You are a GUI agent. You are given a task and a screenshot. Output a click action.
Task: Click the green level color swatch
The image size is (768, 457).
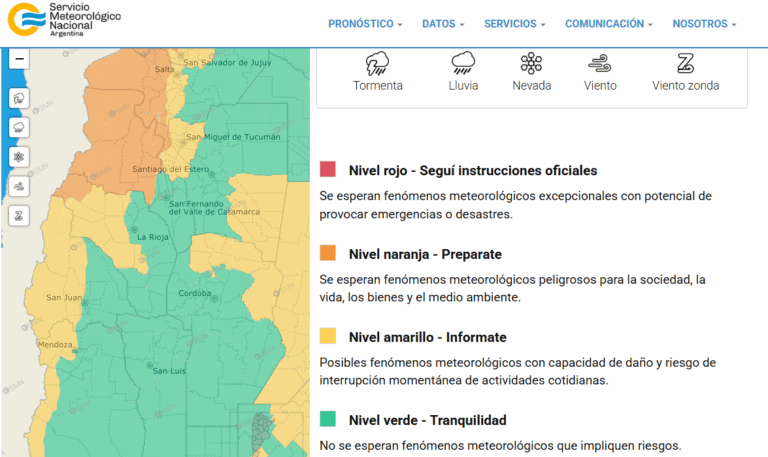[328, 419]
